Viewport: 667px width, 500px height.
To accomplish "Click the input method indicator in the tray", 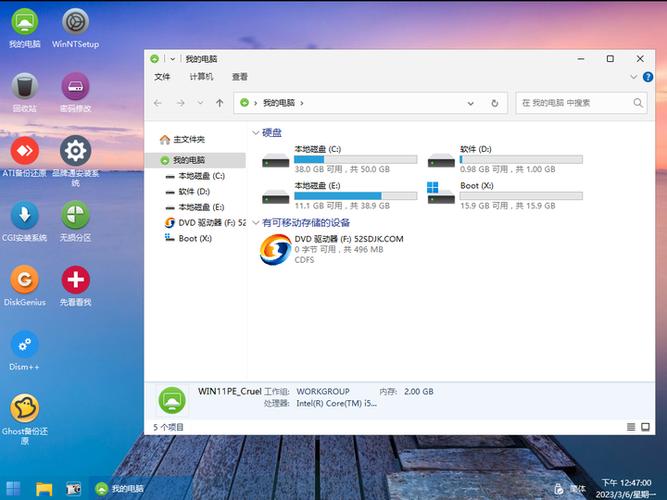I will tap(578, 489).
